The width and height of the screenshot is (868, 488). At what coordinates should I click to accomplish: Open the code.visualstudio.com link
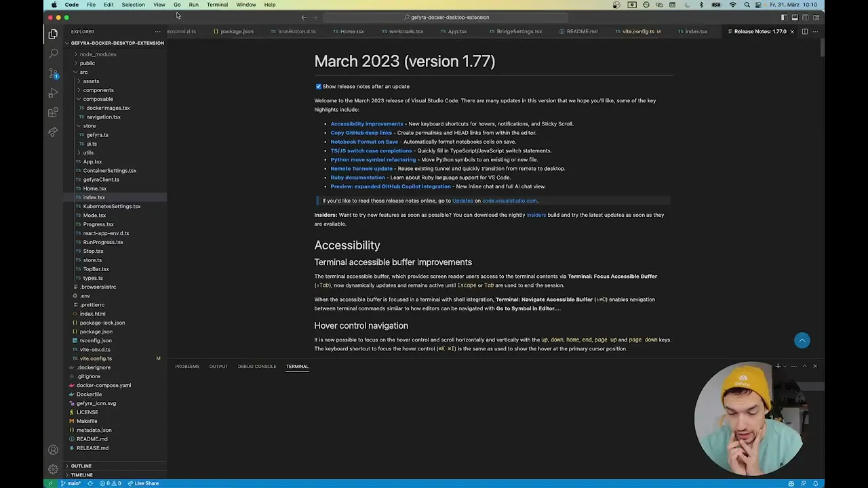click(509, 201)
